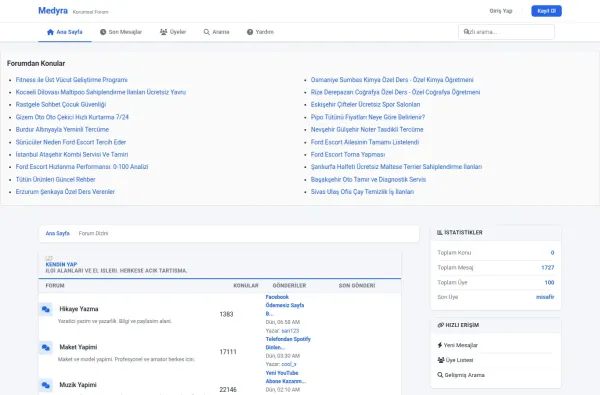Click the Kayıt Ol register button
The width and height of the screenshot is (600, 395).
546,11
